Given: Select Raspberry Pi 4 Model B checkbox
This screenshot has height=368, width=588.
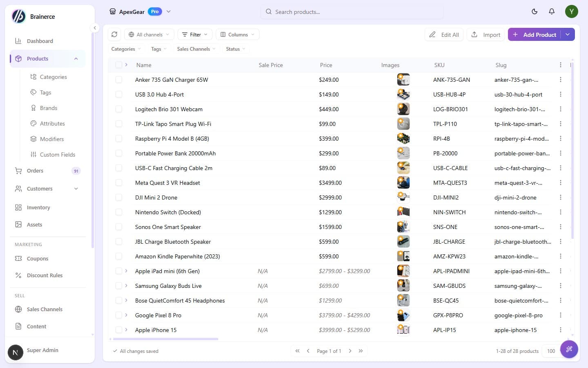Looking at the screenshot, I should point(119,139).
